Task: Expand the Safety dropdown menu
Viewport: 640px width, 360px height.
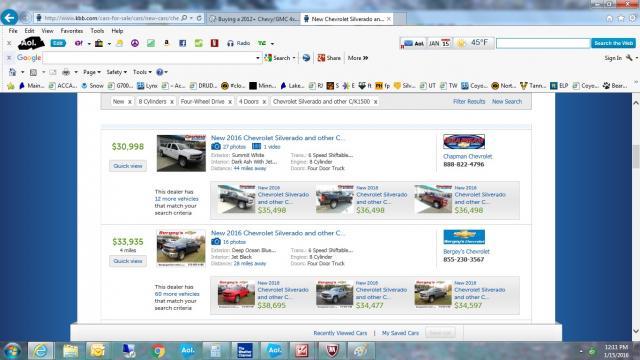Action: coord(116,72)
